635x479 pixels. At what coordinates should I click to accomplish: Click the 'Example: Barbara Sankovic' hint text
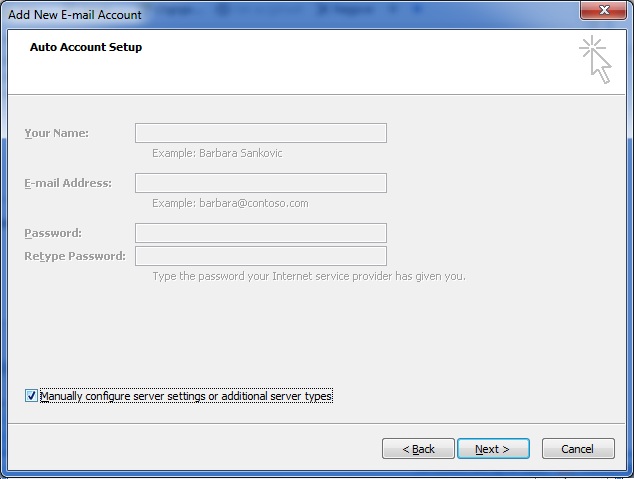coord(218,154)
